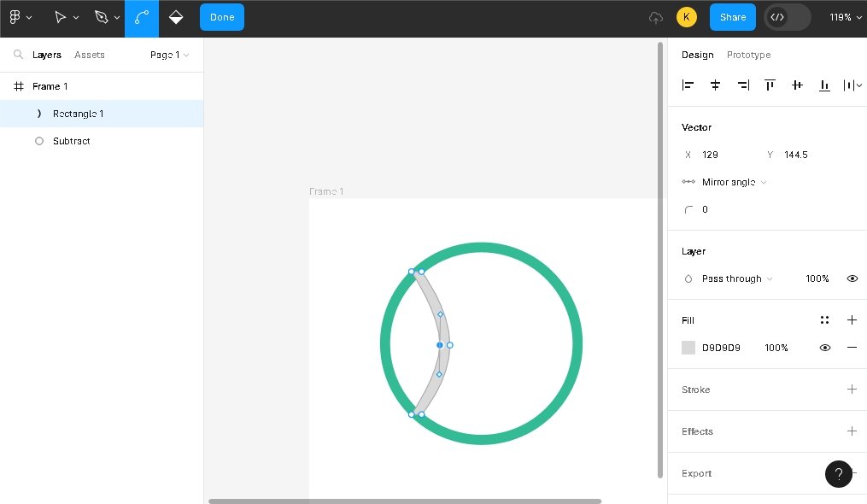Image resolution: width=867 pixels, height=504 pixels.
Task: Switch to the Prototype tab
Action: (748, 55)
